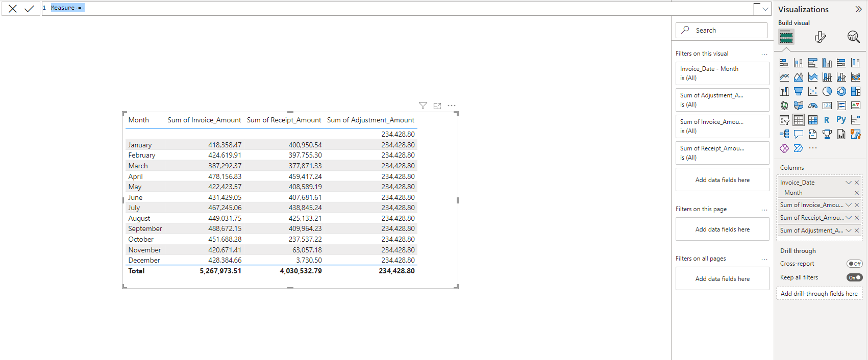Viewport: 868px width, 360px height.
Task: Activate Focus mode on the table visual
Action: click(437, 106)
